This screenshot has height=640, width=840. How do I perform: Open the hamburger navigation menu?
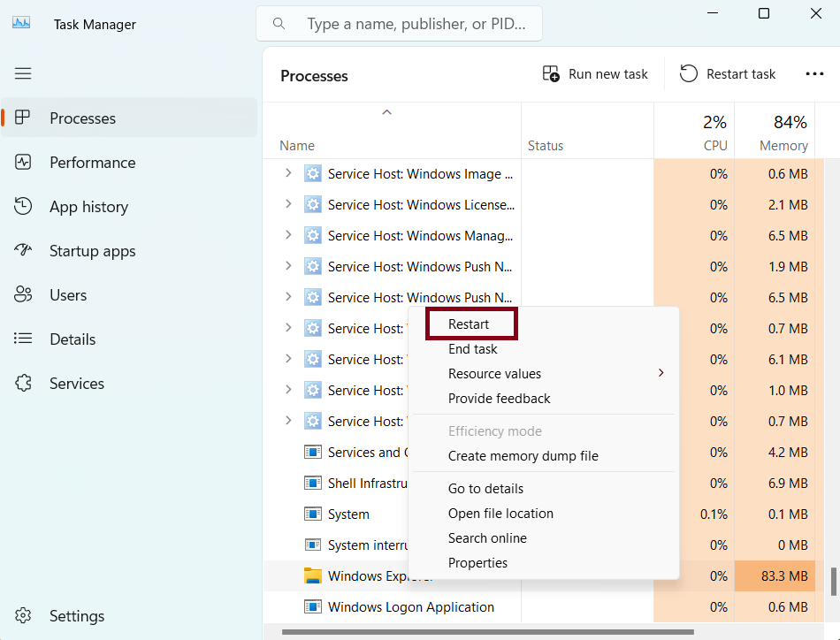coord(23,74)
